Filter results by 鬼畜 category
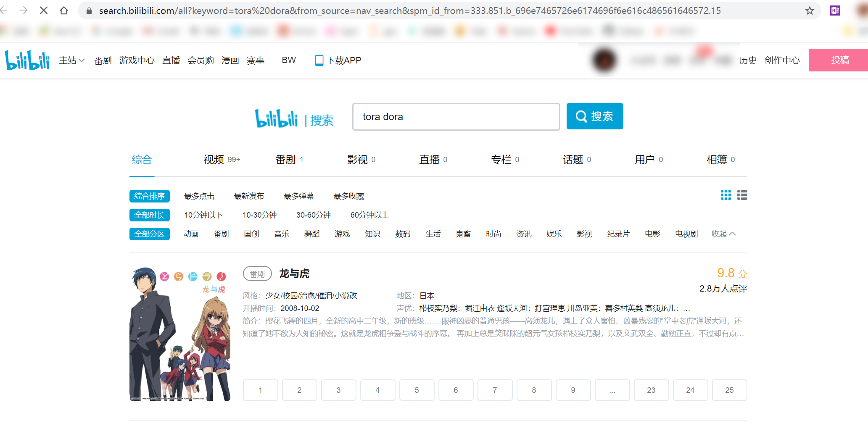Viewport: 868px width, 426px height. [463, 234]
